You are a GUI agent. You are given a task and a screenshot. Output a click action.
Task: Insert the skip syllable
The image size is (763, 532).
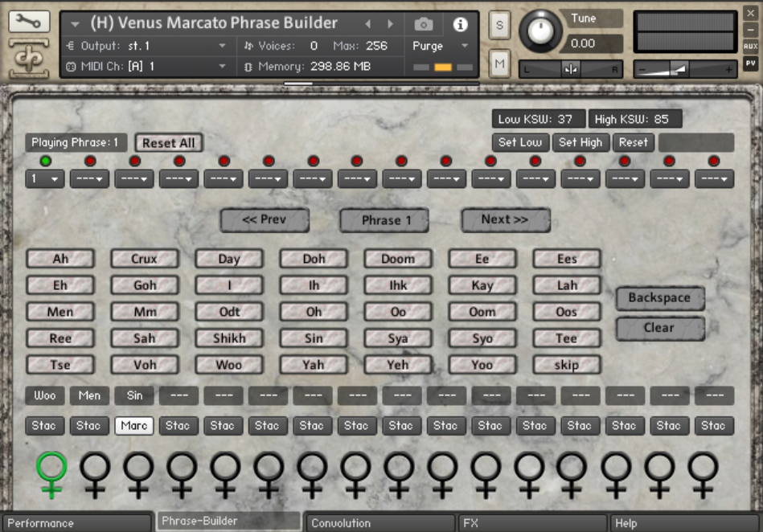pyautogui.click(x=567, y=365)
